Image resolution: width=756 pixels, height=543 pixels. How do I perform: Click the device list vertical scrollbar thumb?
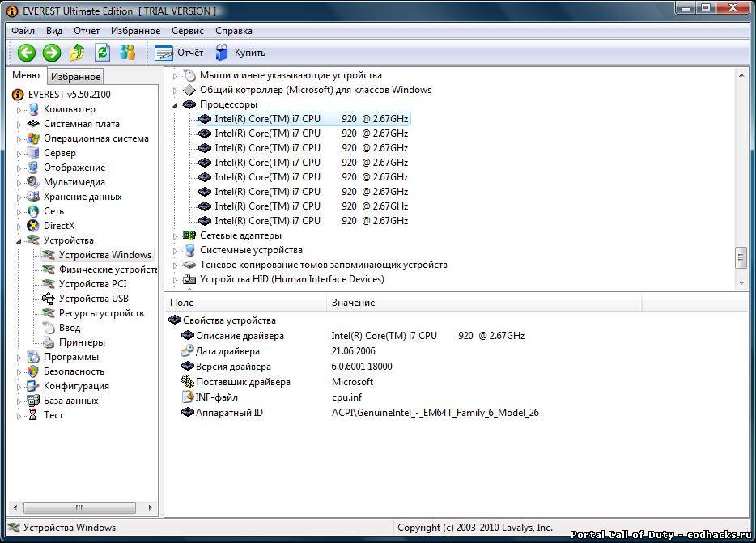pos(741,257)
